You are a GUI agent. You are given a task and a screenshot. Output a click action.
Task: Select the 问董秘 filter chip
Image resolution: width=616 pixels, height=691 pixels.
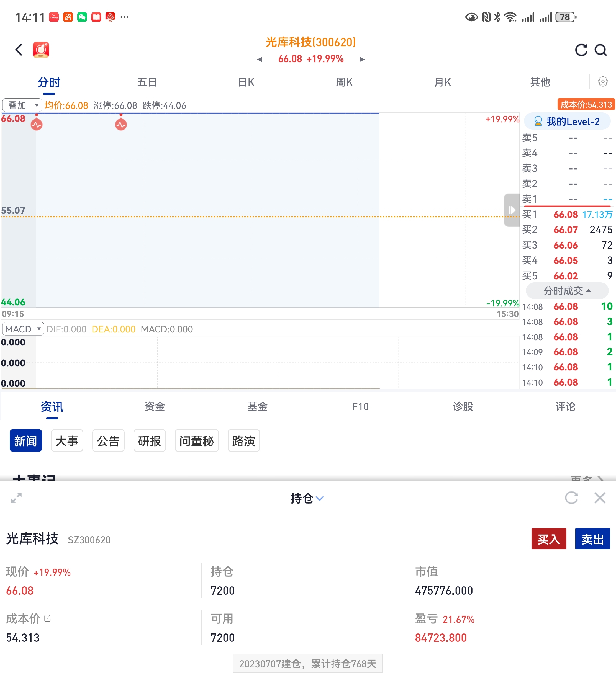point(197,441)
